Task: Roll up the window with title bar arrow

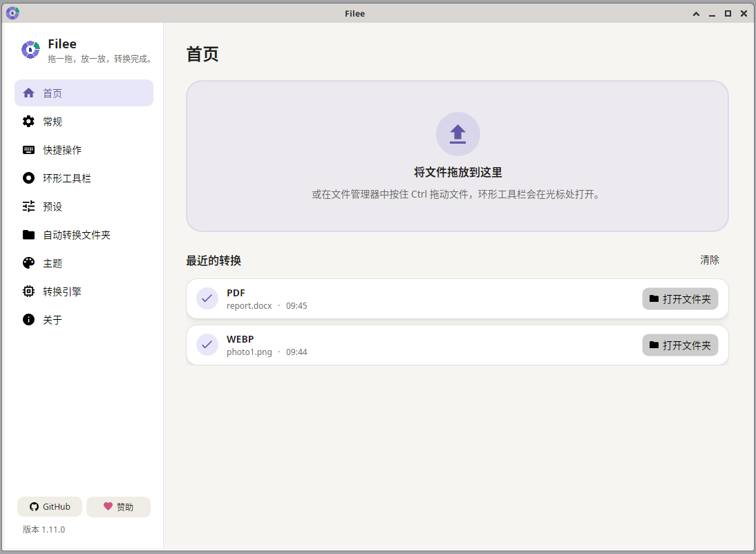Action: pos(696,14)
